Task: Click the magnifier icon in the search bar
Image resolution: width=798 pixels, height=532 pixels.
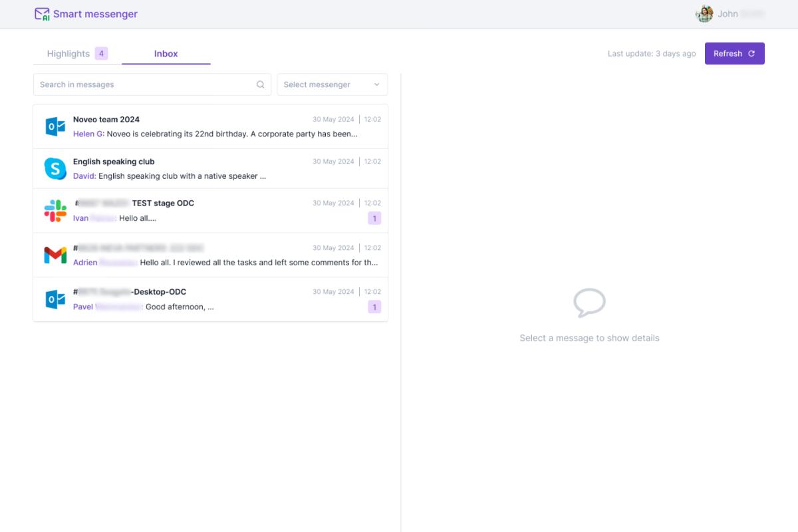Action: point(260,84)
